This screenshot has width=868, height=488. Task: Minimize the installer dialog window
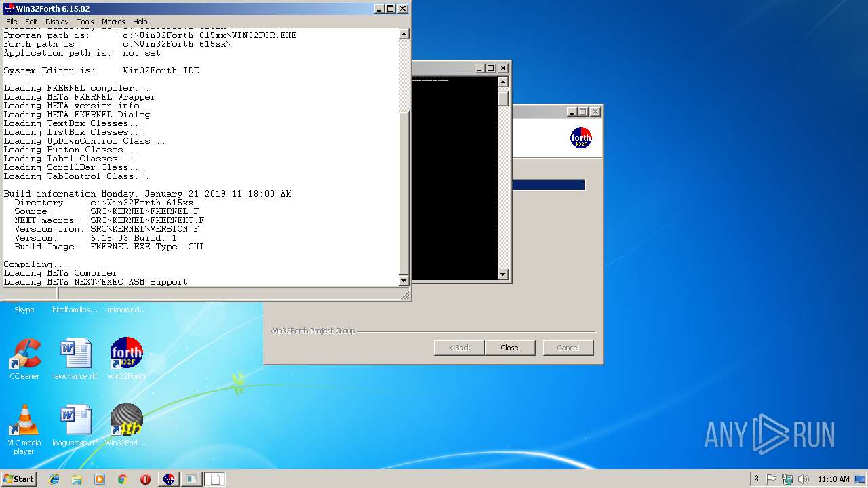coord(572,112)
